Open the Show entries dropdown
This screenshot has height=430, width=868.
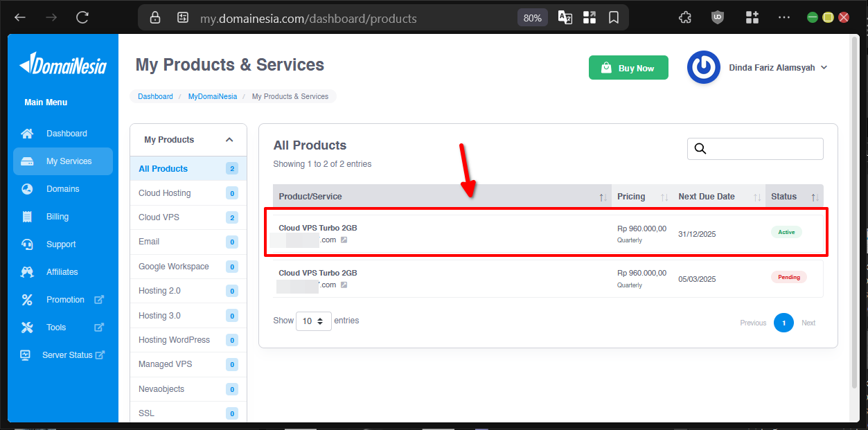313,321
